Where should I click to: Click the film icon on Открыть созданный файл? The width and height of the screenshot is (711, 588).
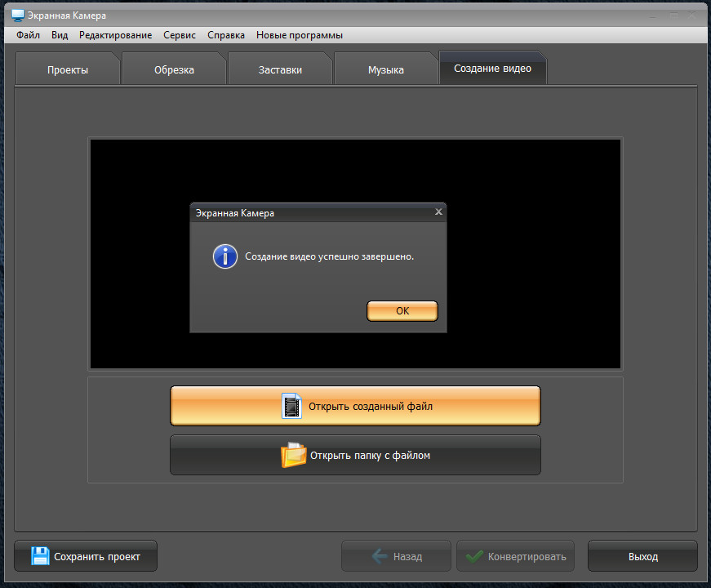click(291, 406)
